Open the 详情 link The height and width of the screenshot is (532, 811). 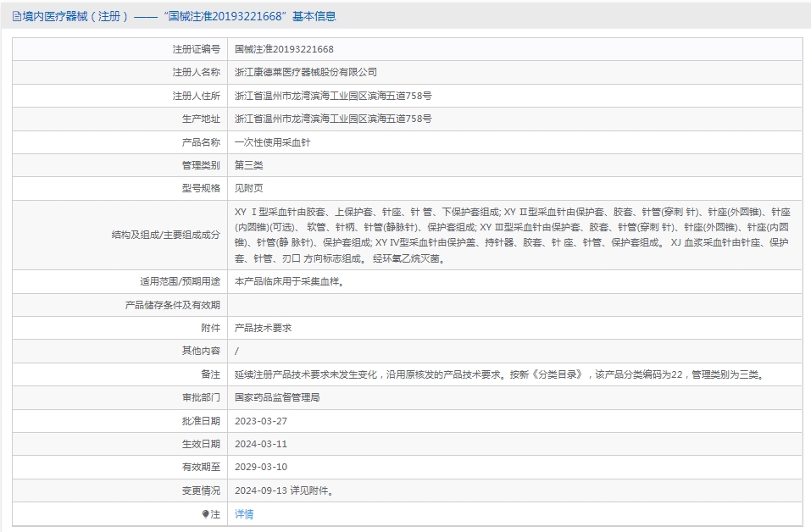coord(244,514)
